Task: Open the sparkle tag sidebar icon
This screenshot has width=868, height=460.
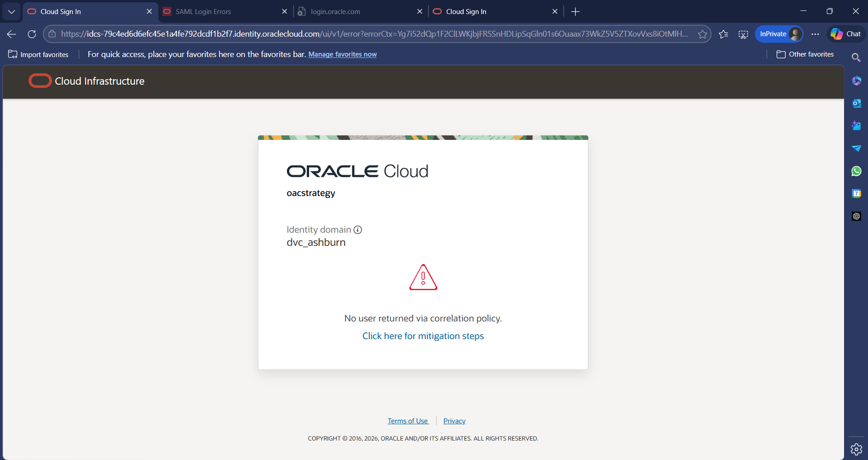Action: (856, 126)
